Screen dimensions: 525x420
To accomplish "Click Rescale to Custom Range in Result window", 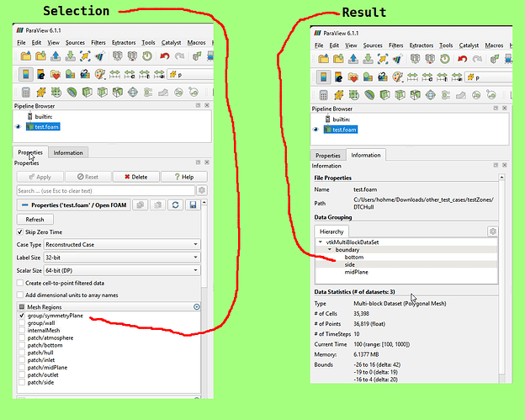I will [427, 77].
